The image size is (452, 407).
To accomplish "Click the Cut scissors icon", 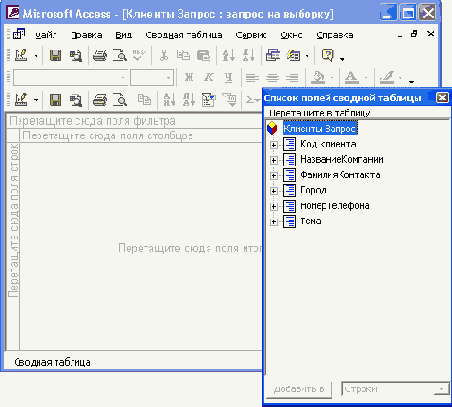I will point(163,55).
